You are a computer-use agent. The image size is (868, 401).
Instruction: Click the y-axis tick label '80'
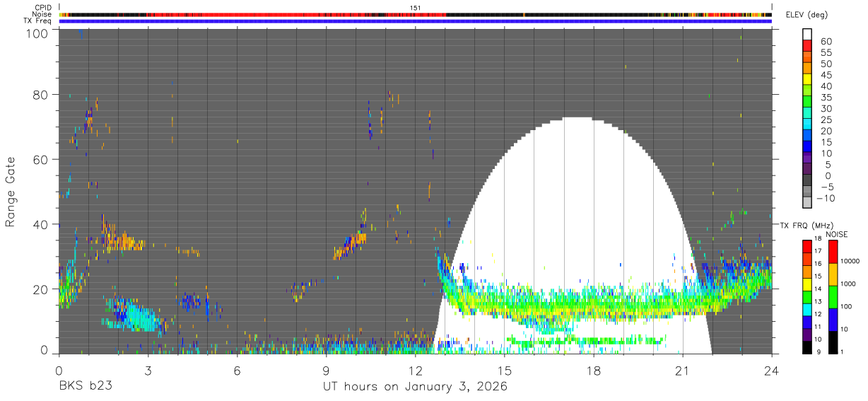click(42, 95)
